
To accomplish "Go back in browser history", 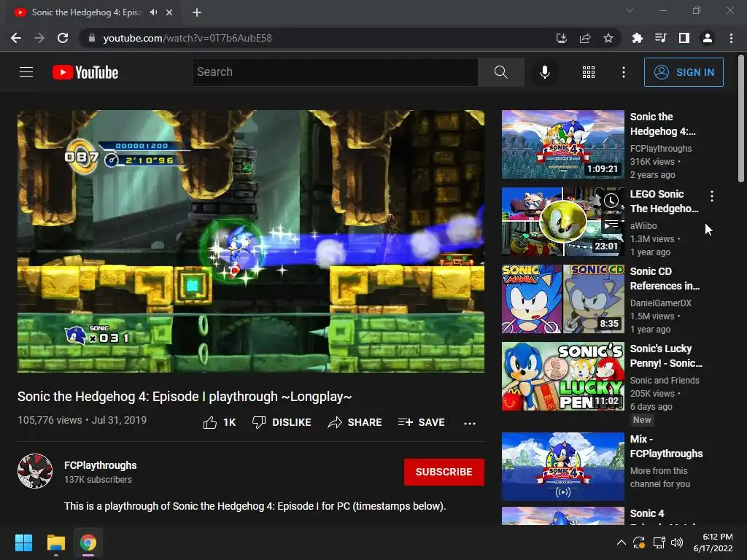I will (16, 38).
